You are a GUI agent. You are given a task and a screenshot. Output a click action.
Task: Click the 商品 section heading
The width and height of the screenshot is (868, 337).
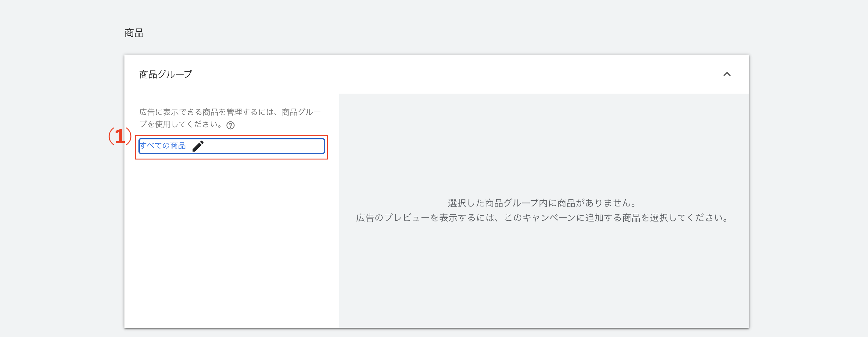(134, 33)
